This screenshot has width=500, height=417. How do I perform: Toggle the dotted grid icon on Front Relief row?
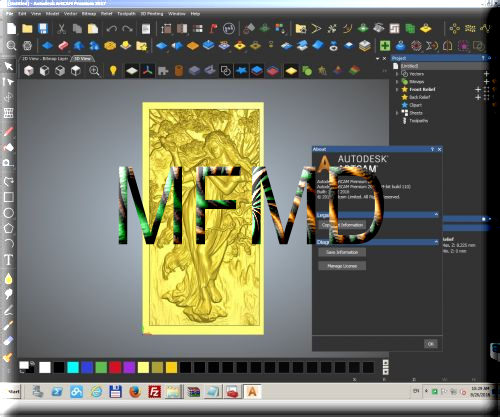coord(486,89)
